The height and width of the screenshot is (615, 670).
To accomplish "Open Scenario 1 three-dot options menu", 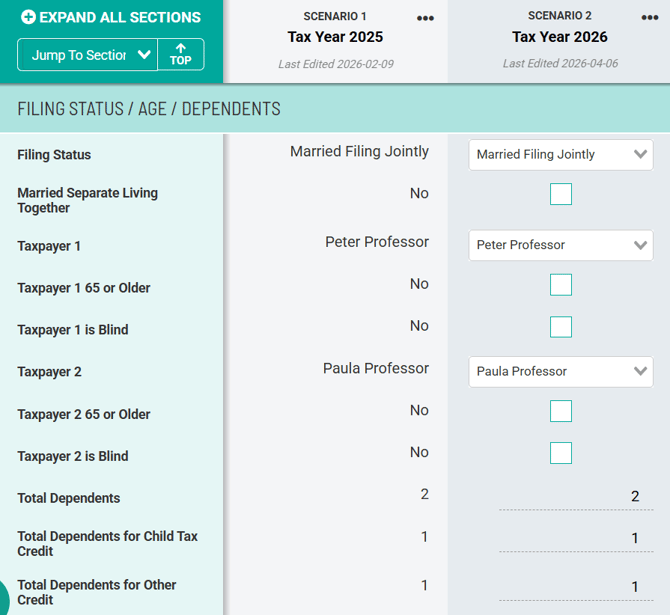I will pos(425,19).
